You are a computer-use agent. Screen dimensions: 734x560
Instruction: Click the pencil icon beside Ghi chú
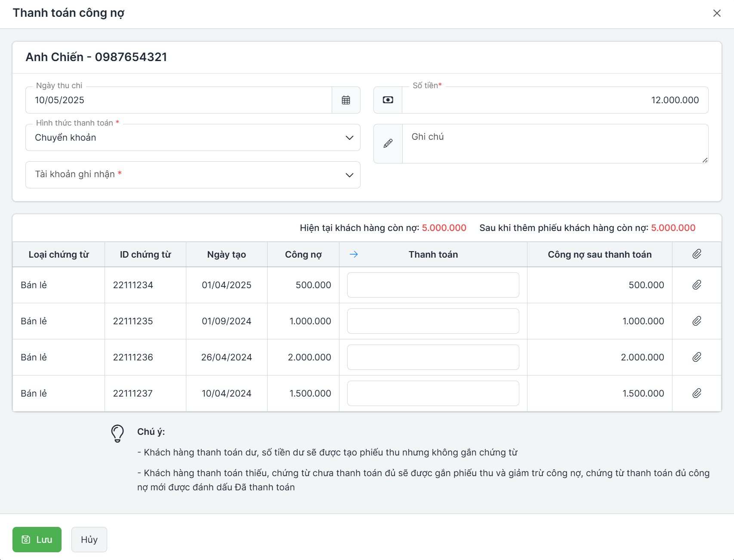388,144
